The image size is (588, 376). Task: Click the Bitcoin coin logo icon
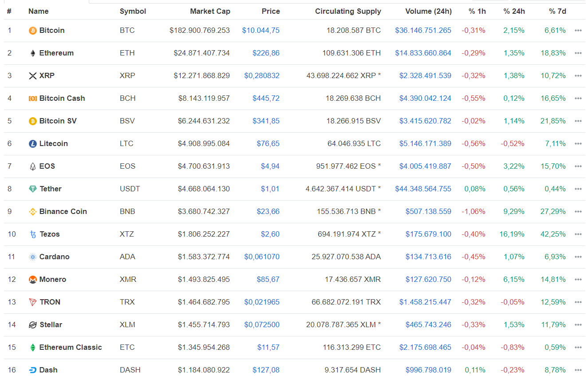(x=32, y=31)
